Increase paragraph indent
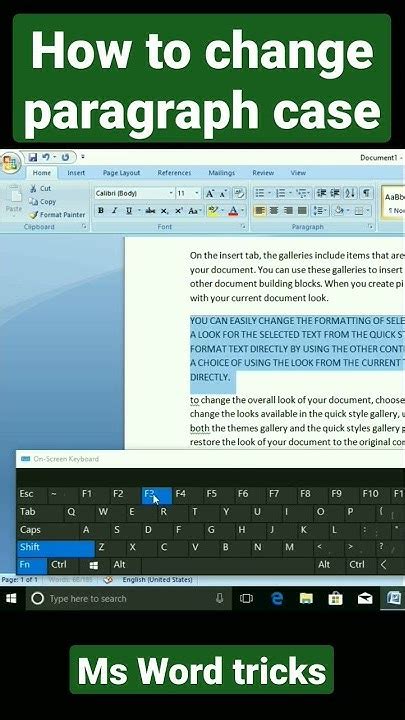 coord(335,193)
